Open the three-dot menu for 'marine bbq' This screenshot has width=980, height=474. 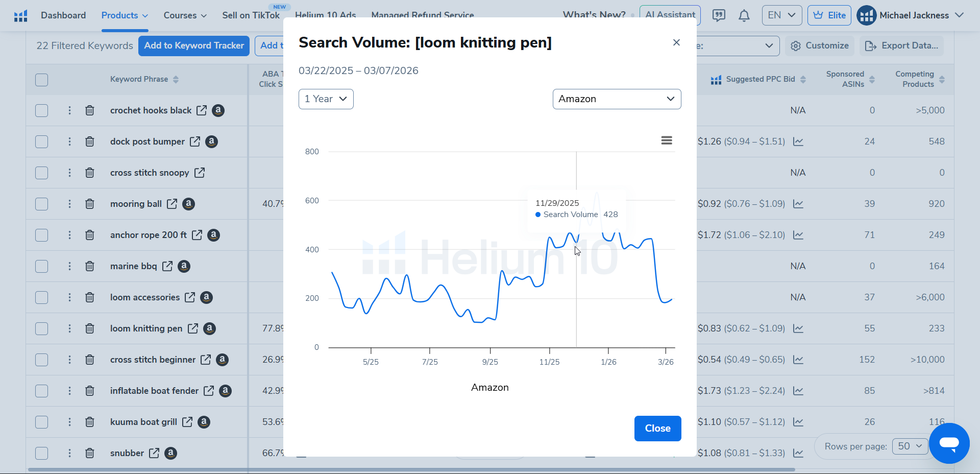(70, 266)
